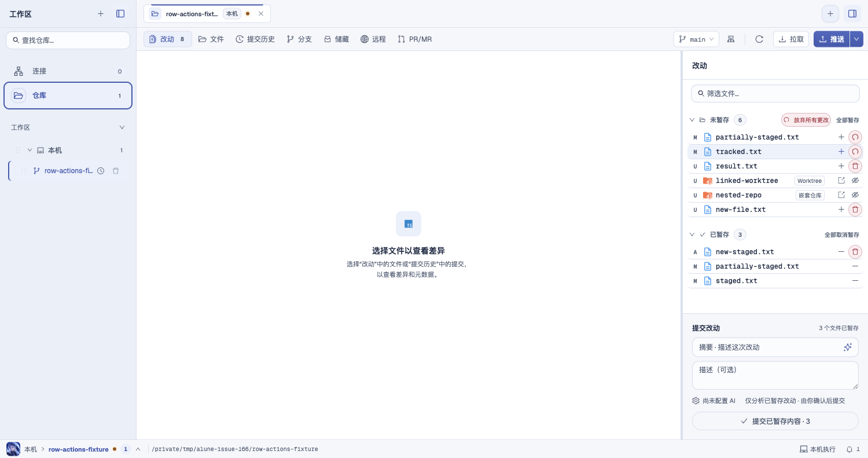
Task: Click the refresh icon in the toolbar
Action: [759, 39]
